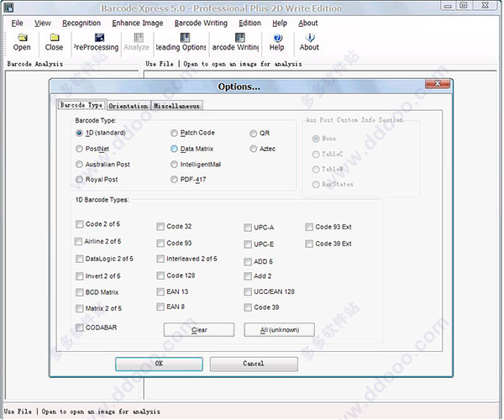
Task: Select the Royal Post radio button
Action: coord(79,179)
